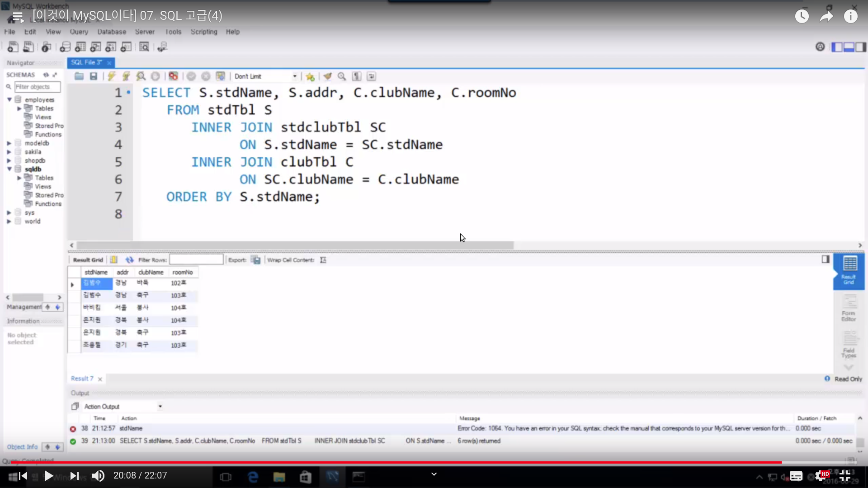Play the video
The image size is (868, 488).
pyautogui.click(x=48, y=476)
